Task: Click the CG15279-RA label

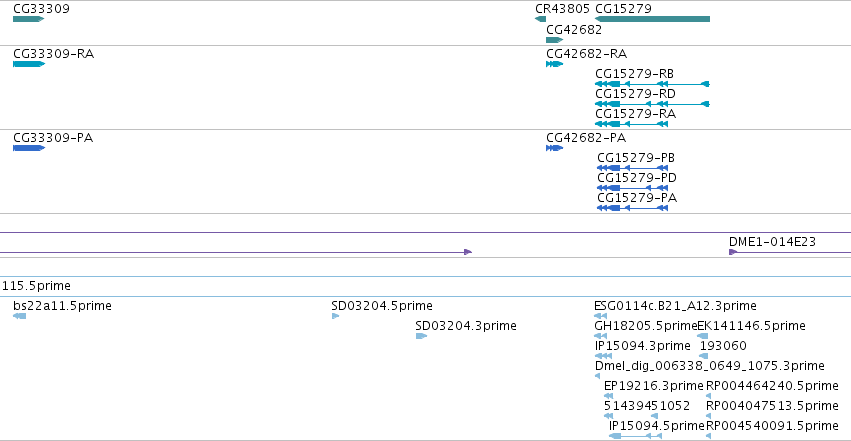Action: (636, 114)
